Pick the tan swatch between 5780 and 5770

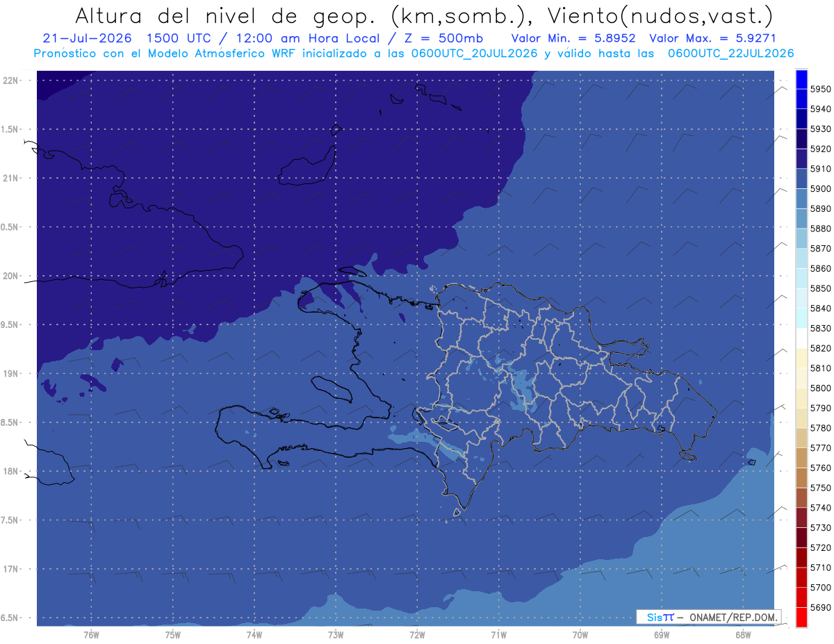point(801,438)
